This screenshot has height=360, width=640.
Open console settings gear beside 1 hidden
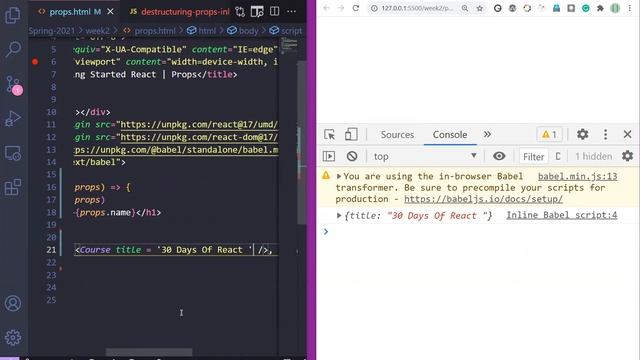click(x=627, y=156)
